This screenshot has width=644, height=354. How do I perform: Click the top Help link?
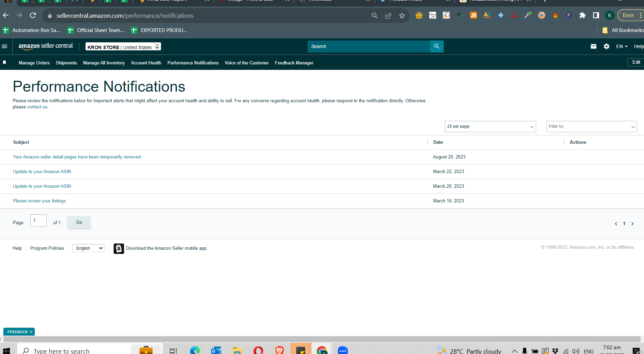[x=639, y=46]
